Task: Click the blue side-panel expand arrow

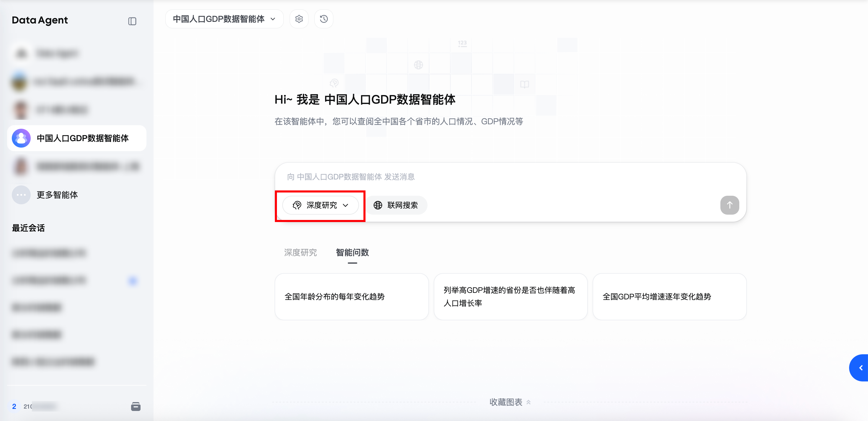Action: click(x=860, y=368)
